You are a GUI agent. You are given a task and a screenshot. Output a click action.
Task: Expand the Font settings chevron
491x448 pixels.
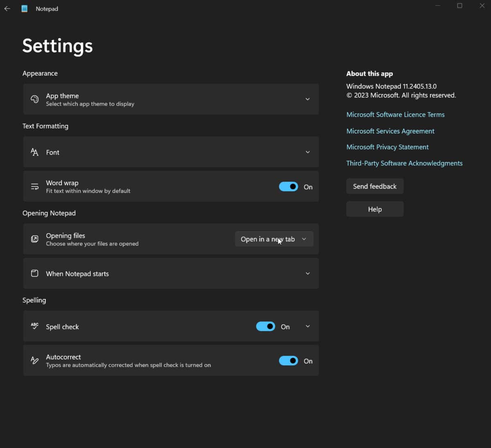tap(308, 152)
